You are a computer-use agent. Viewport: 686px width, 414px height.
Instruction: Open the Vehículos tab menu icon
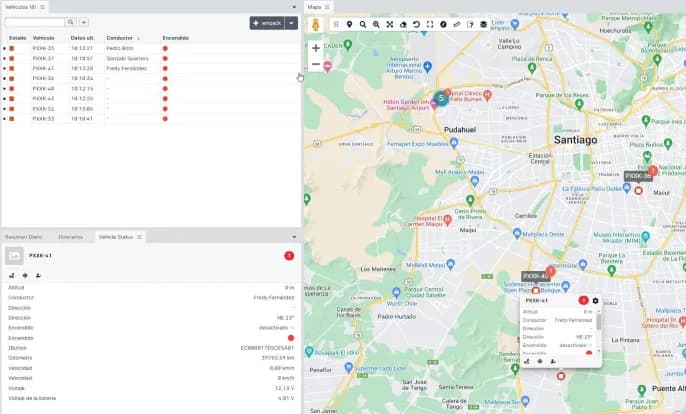point(42,7)
